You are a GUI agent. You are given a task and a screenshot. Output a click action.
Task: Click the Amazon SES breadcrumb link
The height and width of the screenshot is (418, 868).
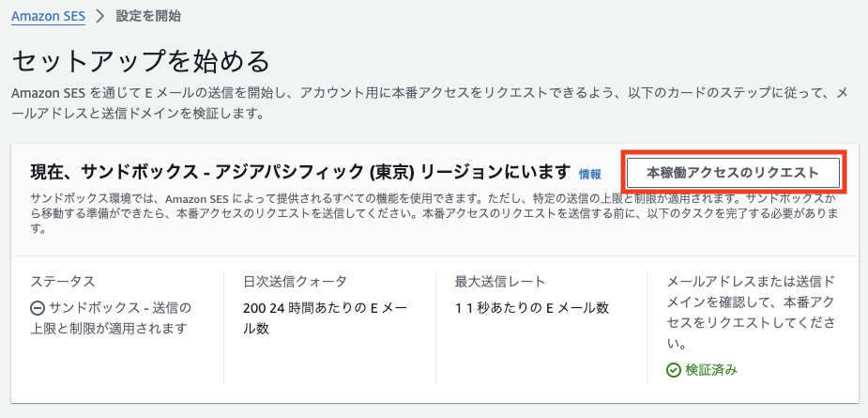49,16
